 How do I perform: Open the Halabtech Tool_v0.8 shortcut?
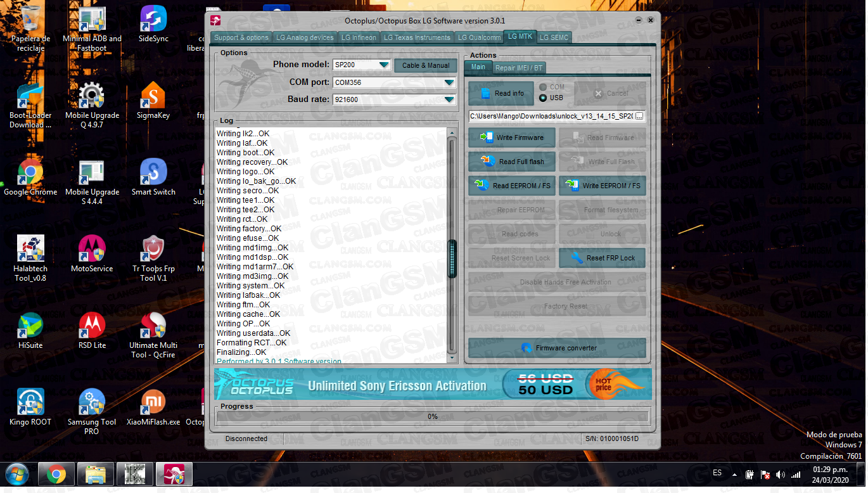click(x=30, y=259)
